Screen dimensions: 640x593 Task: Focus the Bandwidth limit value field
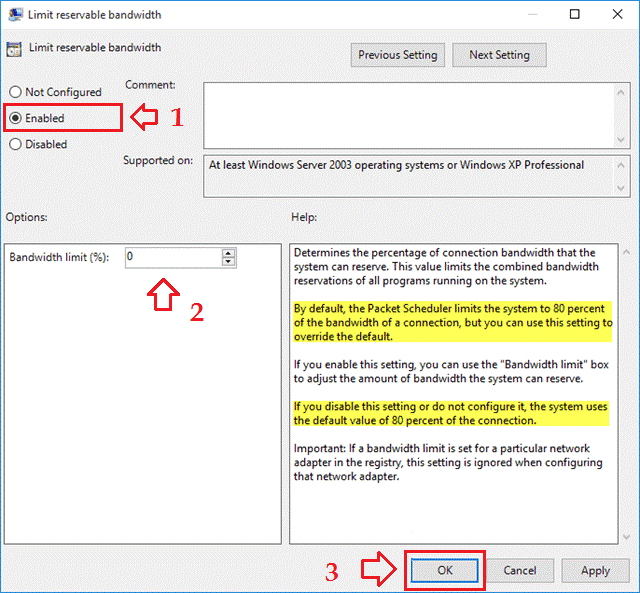173,258
